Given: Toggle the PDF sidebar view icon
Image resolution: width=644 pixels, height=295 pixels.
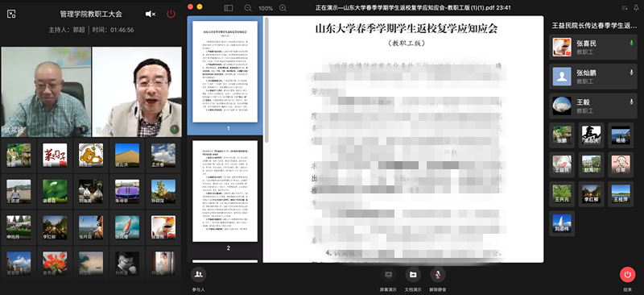Looking at the screenshot, I should pos(229,8).
